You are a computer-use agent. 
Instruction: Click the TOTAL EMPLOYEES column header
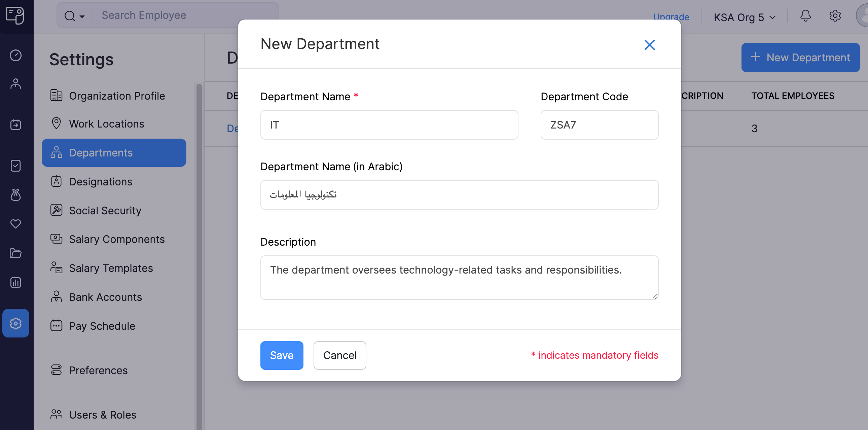coord(793,96)
